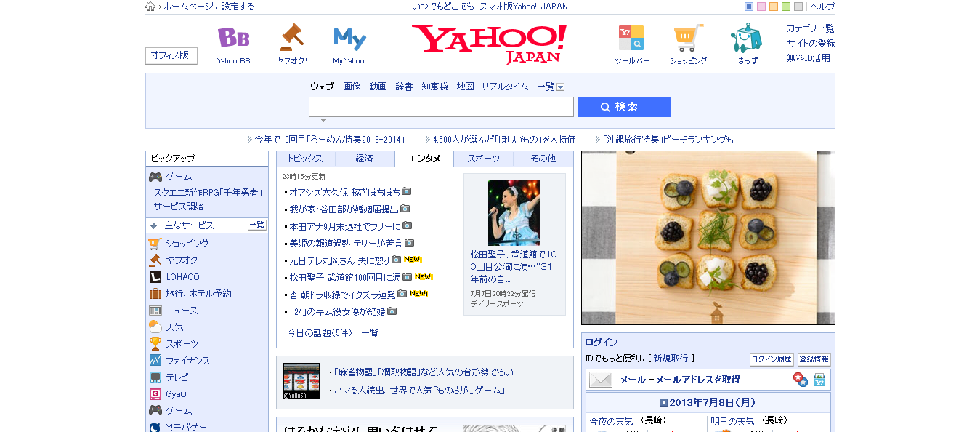This screenshot has width=980, height=432.
Task: Click the GyaO! icon in sidebar
Action: [155, 394]
